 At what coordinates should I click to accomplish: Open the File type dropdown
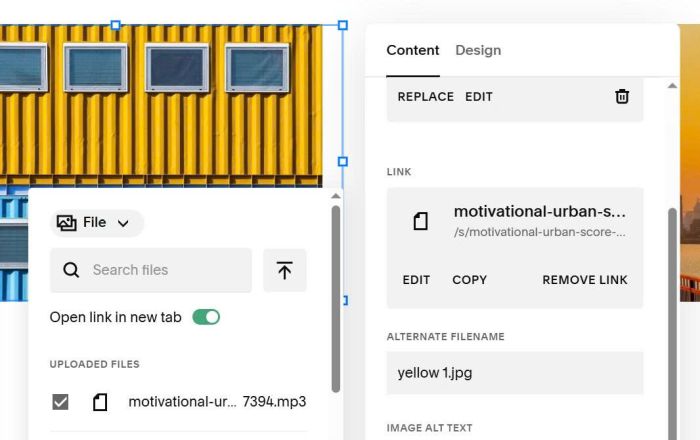click(97, 223)
